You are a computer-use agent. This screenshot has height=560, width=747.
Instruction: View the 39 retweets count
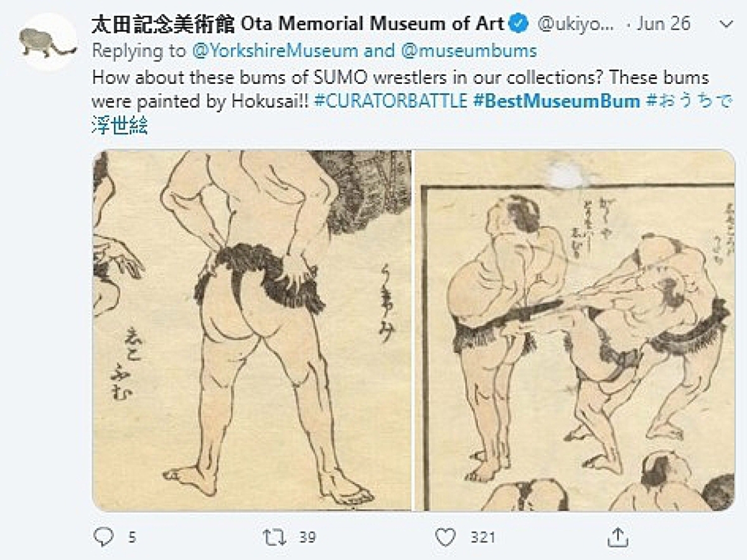tap(307, 536)
